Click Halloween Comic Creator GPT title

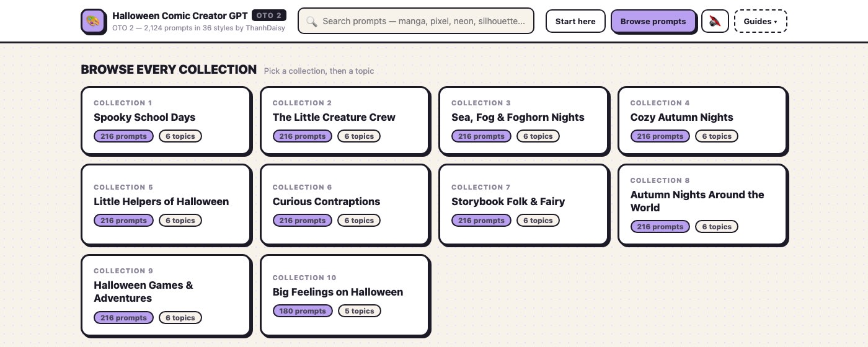click(180, 15)
